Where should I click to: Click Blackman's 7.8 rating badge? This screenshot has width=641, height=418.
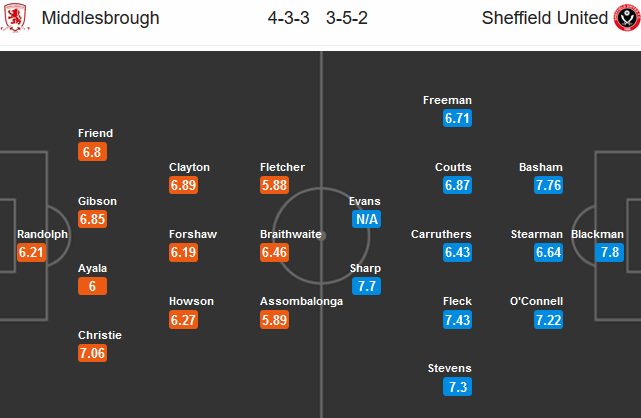[610, 252]
